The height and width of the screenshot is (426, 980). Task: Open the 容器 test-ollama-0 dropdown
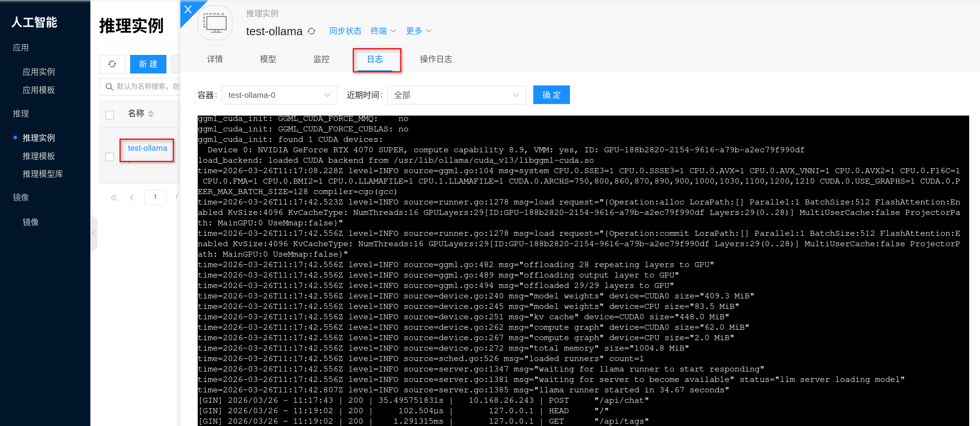[x=279, y=95]
